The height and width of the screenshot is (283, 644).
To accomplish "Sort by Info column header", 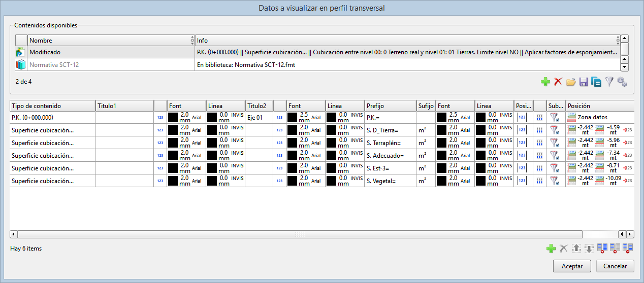I will point(408,40).
